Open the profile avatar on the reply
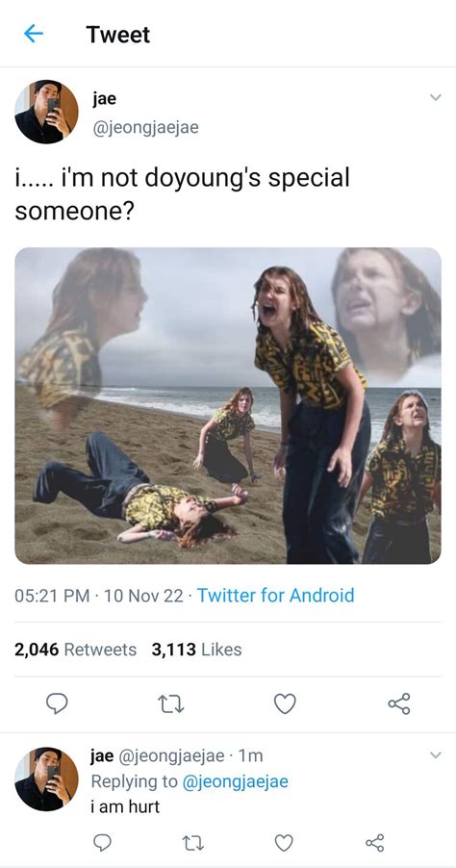Image resolution: width=456 pixels, height=868 pixels. pyautogui.click(x=46, y=779)
